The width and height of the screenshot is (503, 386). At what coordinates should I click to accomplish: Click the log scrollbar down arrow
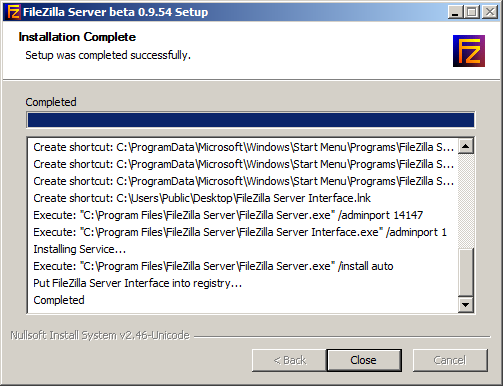[x=466, y=304]
